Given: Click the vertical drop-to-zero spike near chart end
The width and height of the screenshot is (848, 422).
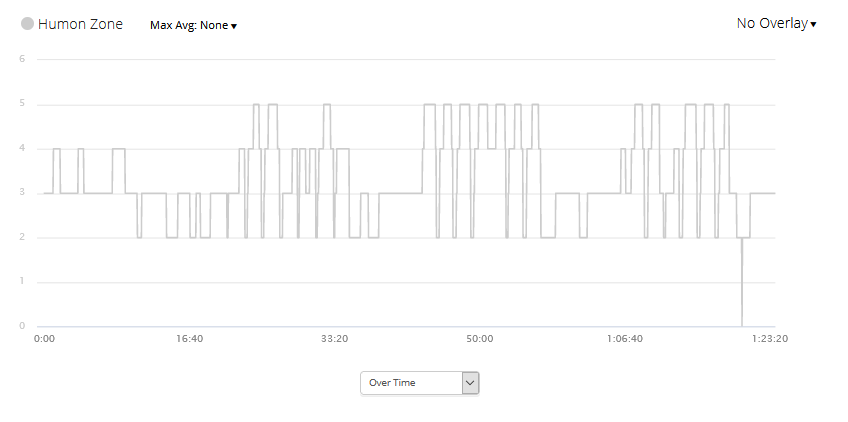Looking at the screenshot, I should [741, 281].
